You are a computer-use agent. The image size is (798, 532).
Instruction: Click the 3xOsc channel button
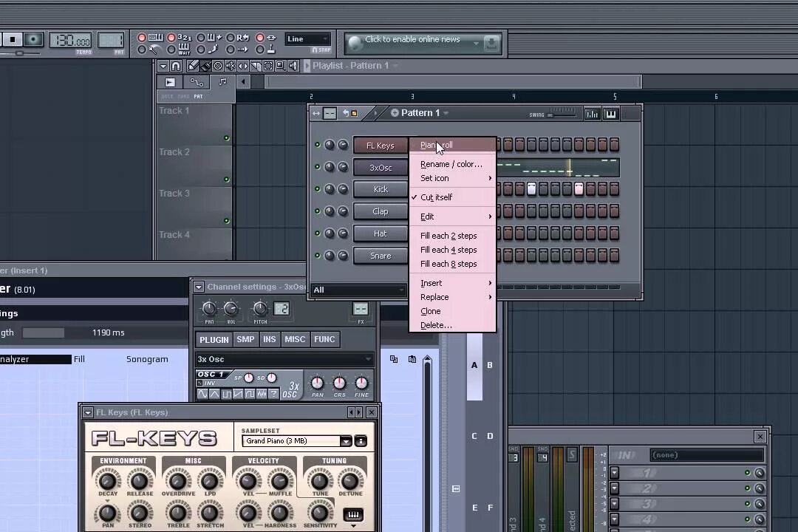(x=381, y=168)
